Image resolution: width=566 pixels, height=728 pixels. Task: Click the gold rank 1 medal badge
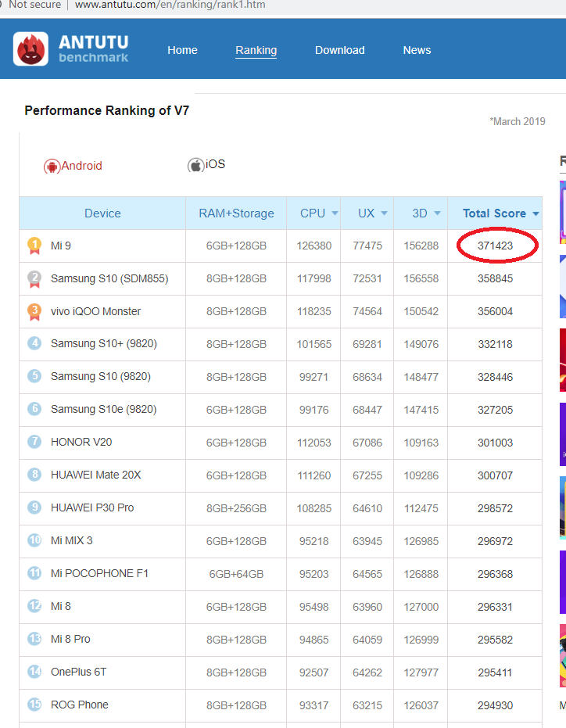point(34,246)
